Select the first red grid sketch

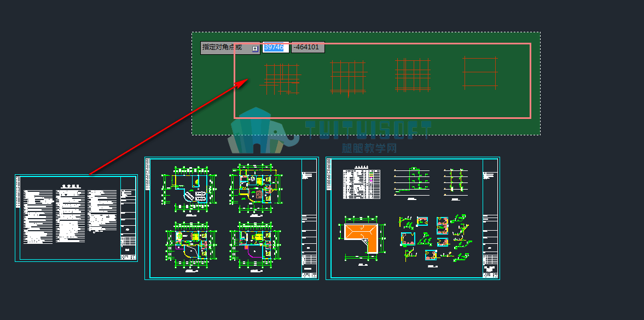pos(281,78)
